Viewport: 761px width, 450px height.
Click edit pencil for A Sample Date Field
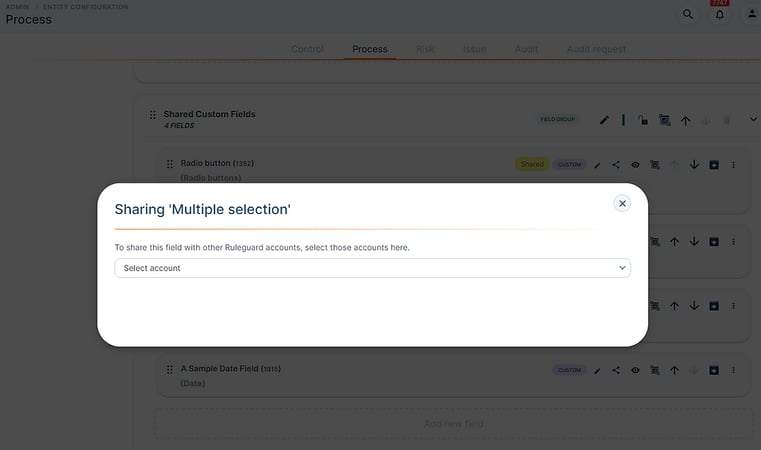(x=597, y=371)
